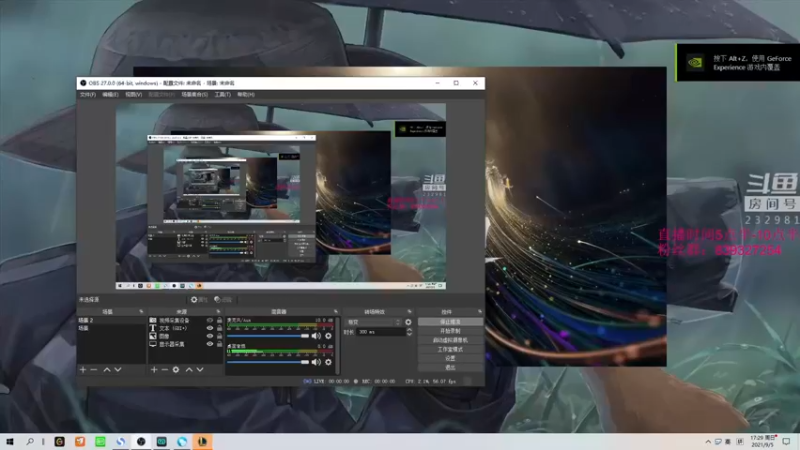Screen dimensions: 800x450
Task: Toggle the lock on 文本 (GDI+) source
Action: [x=219, y=328]
